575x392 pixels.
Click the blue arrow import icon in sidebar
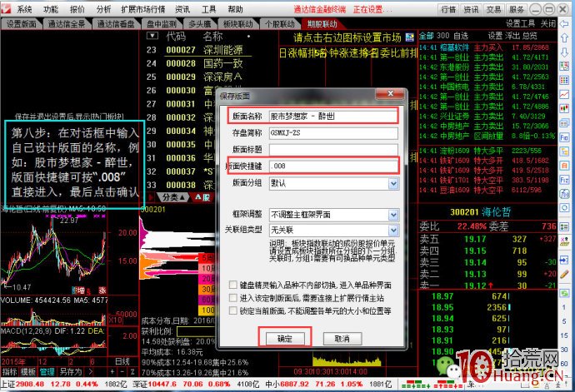pos(564,260)
